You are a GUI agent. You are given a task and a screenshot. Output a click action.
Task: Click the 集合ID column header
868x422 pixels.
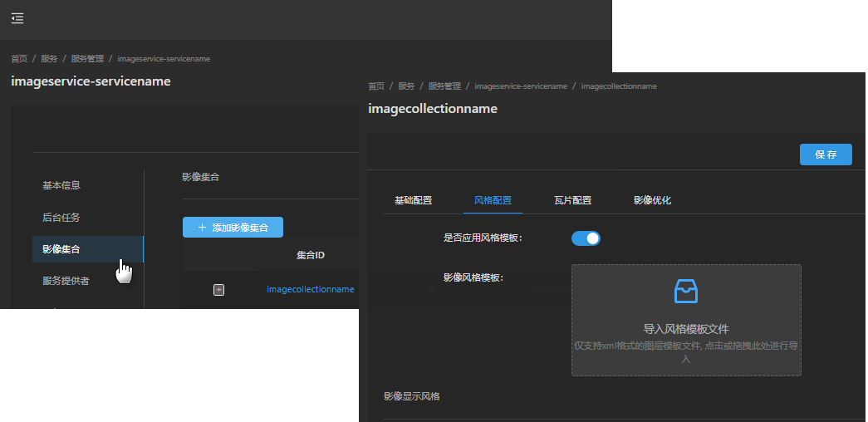coord(310,255)
